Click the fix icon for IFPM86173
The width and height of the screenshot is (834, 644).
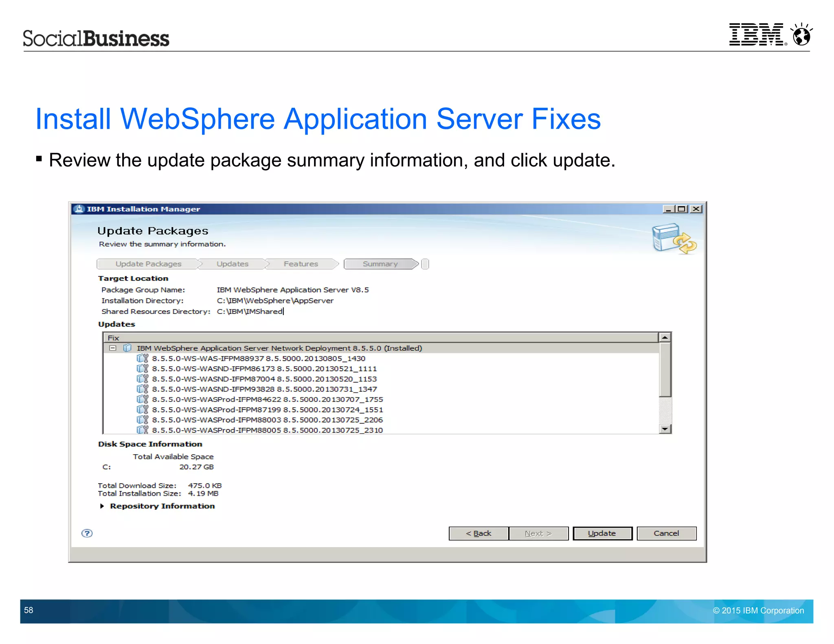(142, 368)
